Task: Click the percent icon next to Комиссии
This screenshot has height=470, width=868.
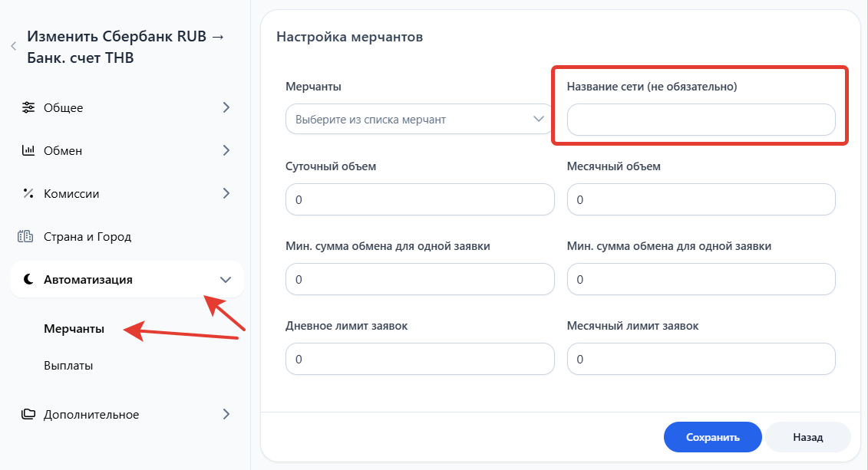Action: pyautogui.click(x=28, y=194)
